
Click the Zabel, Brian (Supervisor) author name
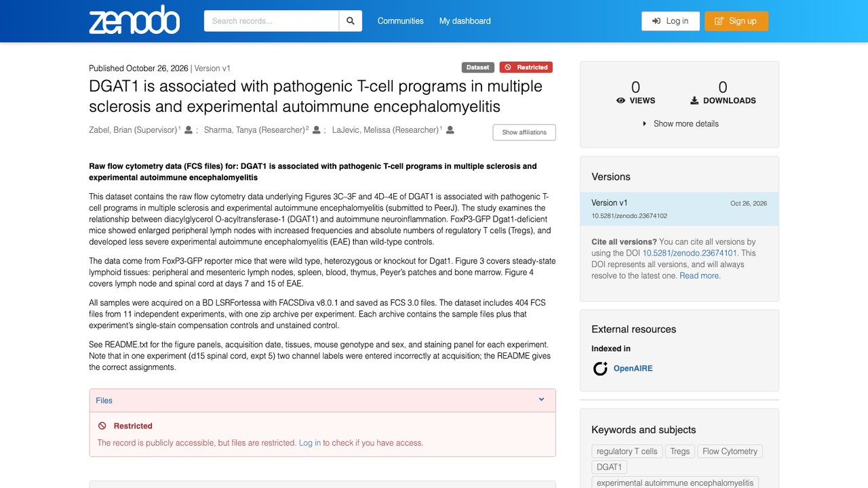[x=134, y=130]
